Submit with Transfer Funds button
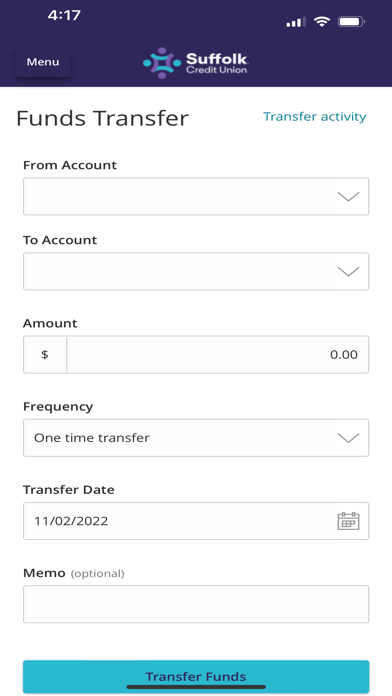392x696 pixels. point(196,676)
